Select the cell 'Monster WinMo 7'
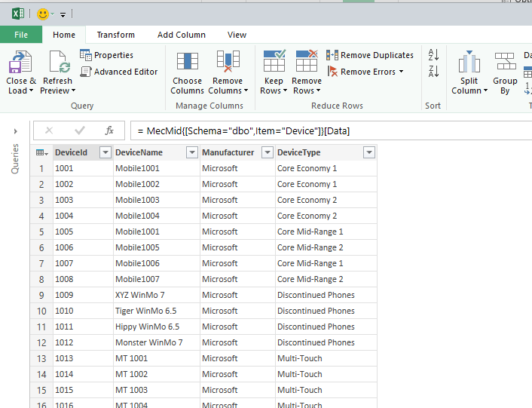The height and width of the screenshot is (408, 532). point(157,342)
